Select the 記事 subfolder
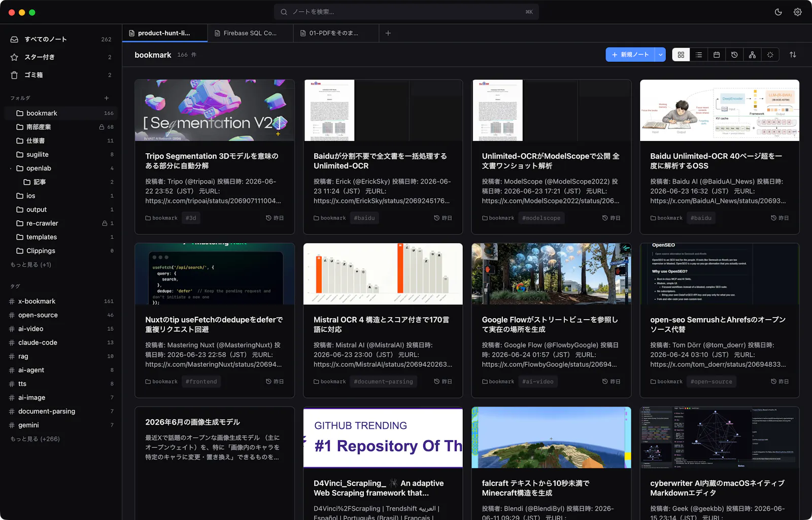Viewport: 812px width, 520px height. click(x=61, y=182)
